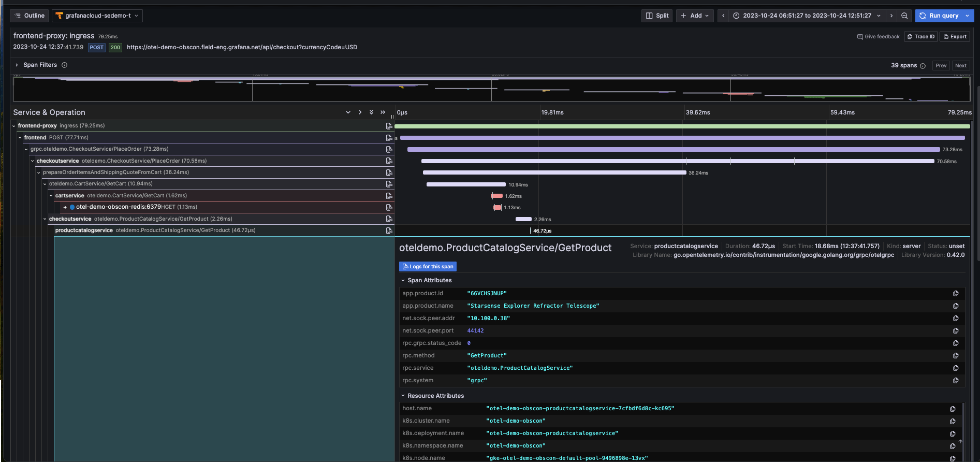This screenshot has width=980, height=462.
Task: Open the grafanacloud-sedemo-t datasource dropdown
Action: tap(97, 16)
